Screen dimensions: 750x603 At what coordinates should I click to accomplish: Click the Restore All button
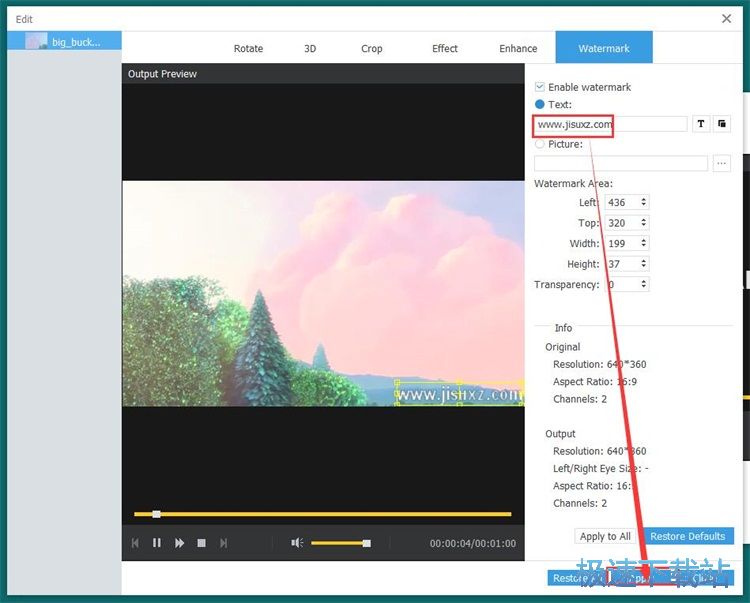(575, 578)
